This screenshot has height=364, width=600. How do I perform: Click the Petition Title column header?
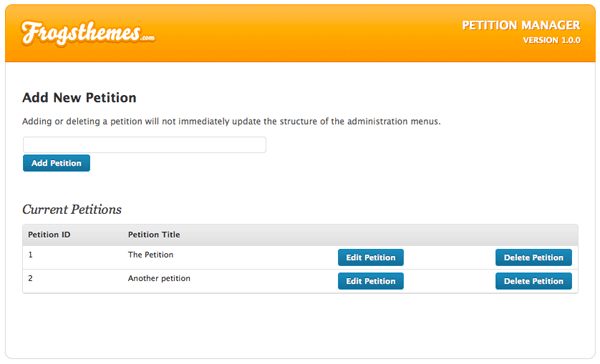(x=154, y=235)
